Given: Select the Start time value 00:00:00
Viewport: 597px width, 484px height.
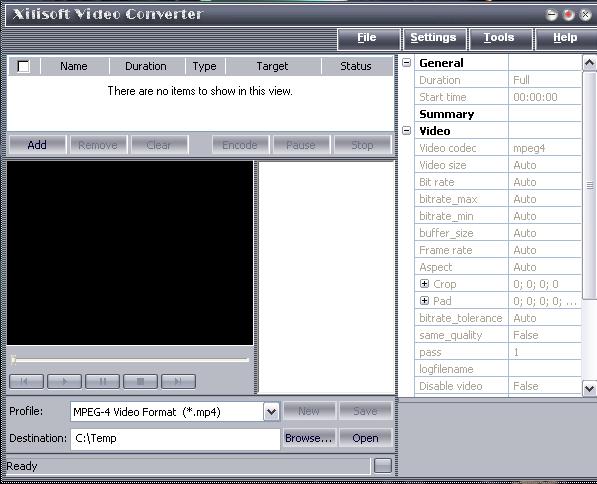Looking at the screenshot, I should [545, 97].
